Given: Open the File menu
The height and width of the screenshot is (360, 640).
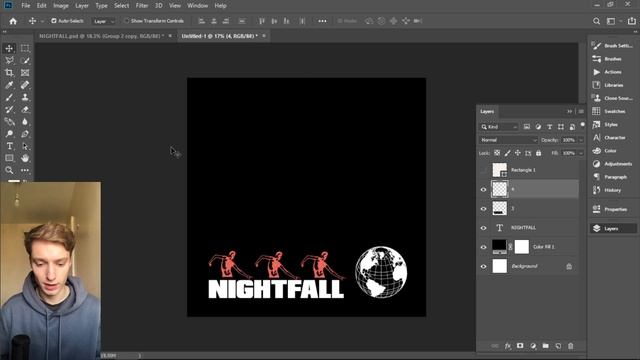Looking at the screenshot, I should [26, 6].
